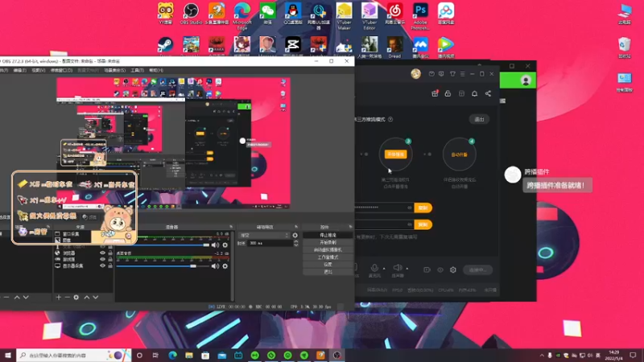This screenshot has width=644, height=362.
Task: Open settings gear for first mixer channel
Action: point(225,245)
